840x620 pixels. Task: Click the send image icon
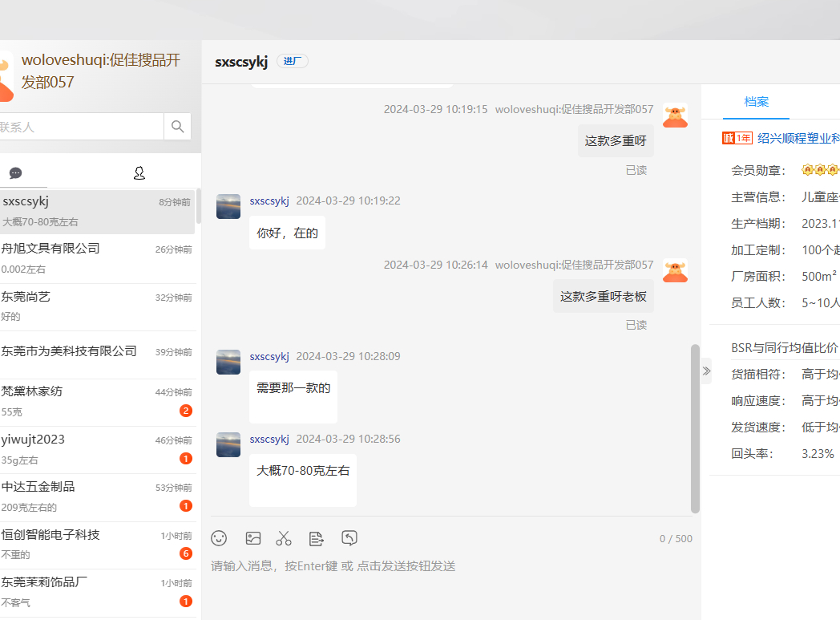point(252,538)
